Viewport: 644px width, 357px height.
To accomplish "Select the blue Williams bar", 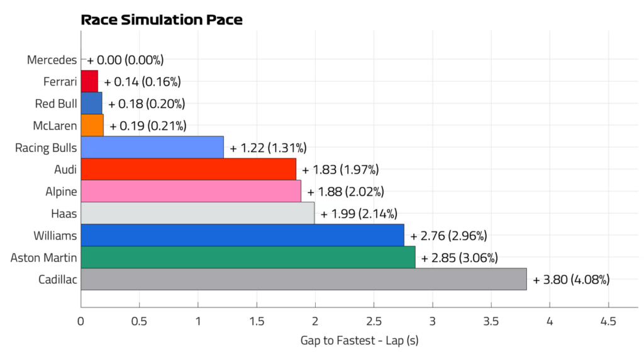I will tap(242, 235).
